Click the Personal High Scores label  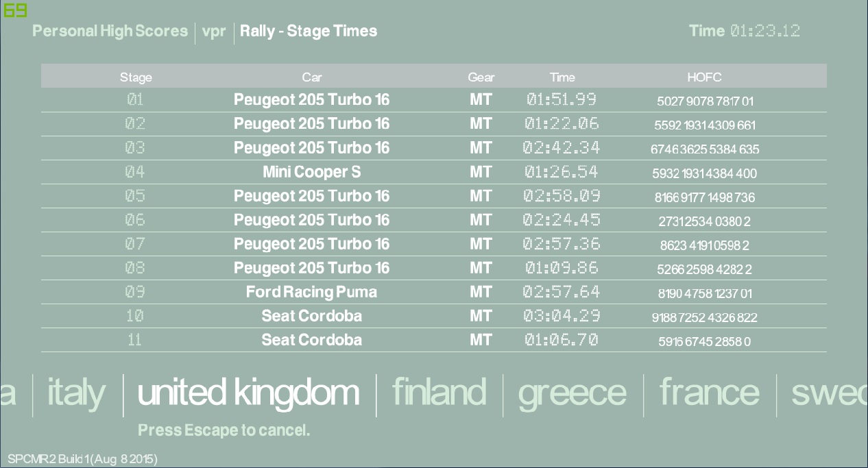click(x=110, y=31)
